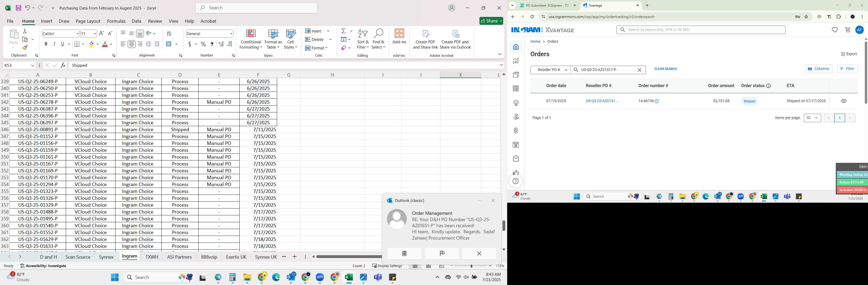Click Percent Style icon
Image resolution: width=868 pixels, height=285 pixels.
203,44
